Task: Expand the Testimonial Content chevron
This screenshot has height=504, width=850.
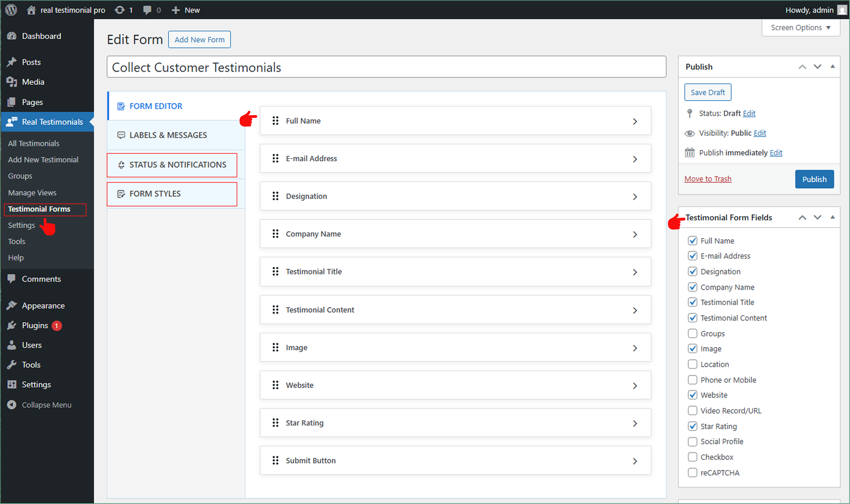Action: (x=635, y=310)
